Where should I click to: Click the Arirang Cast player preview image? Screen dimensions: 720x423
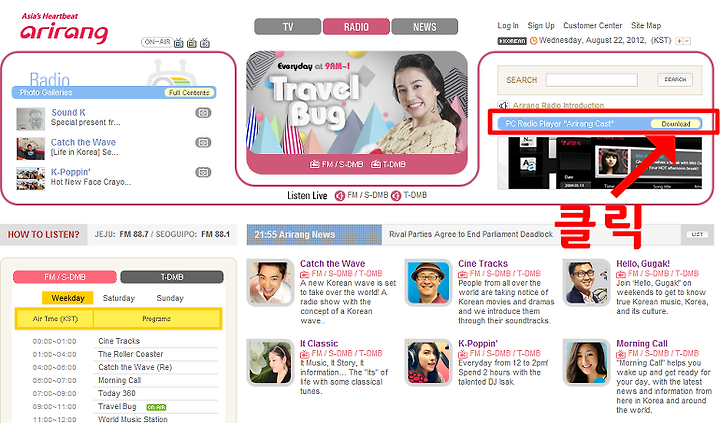600,163
